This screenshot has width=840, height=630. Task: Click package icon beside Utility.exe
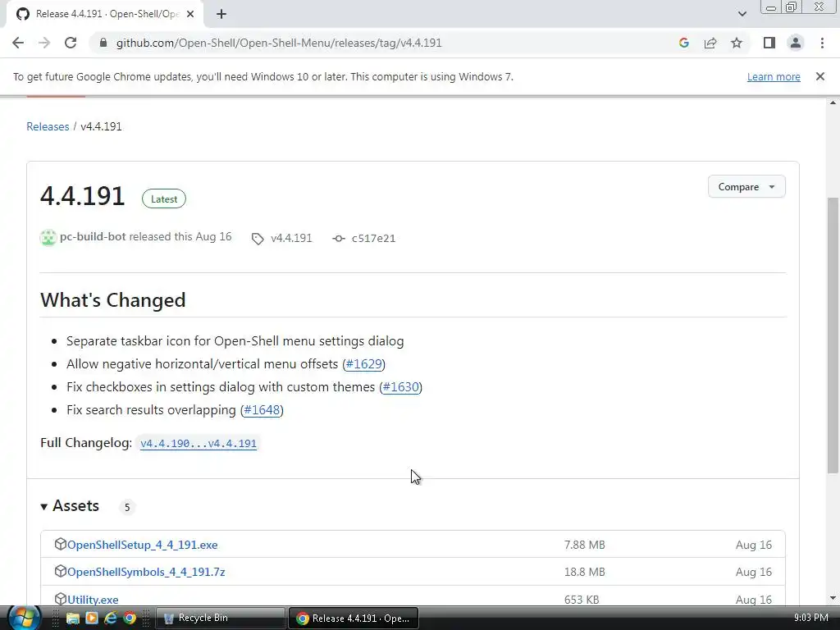[61, 599]
